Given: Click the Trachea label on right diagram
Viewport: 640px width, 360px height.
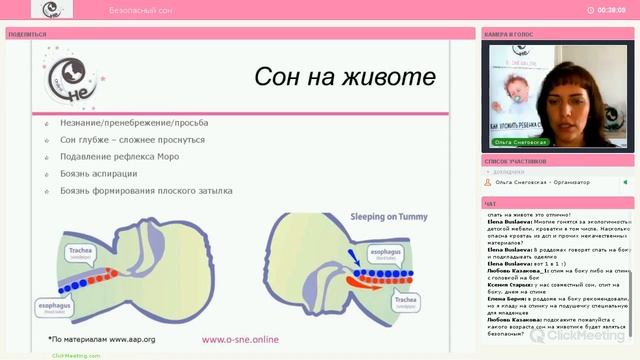Looking at the screenshot, I should (x=405, y=301).
